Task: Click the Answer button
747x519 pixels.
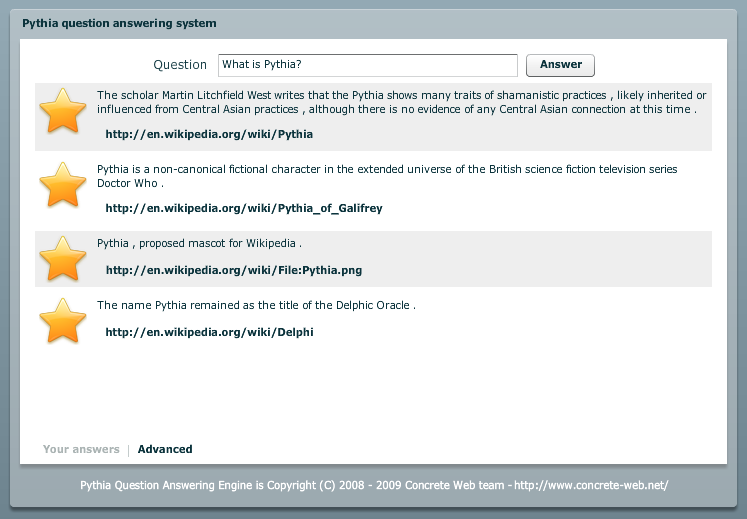Action: [560, 65]
